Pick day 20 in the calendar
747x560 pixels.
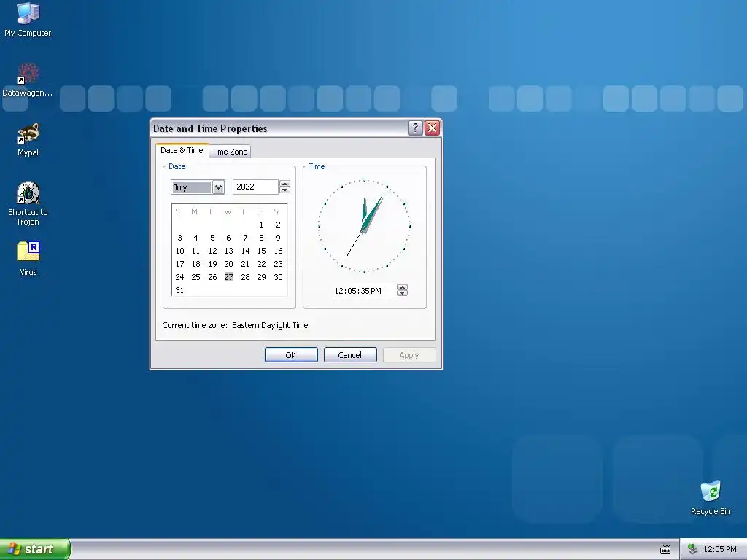coord(228,264)
